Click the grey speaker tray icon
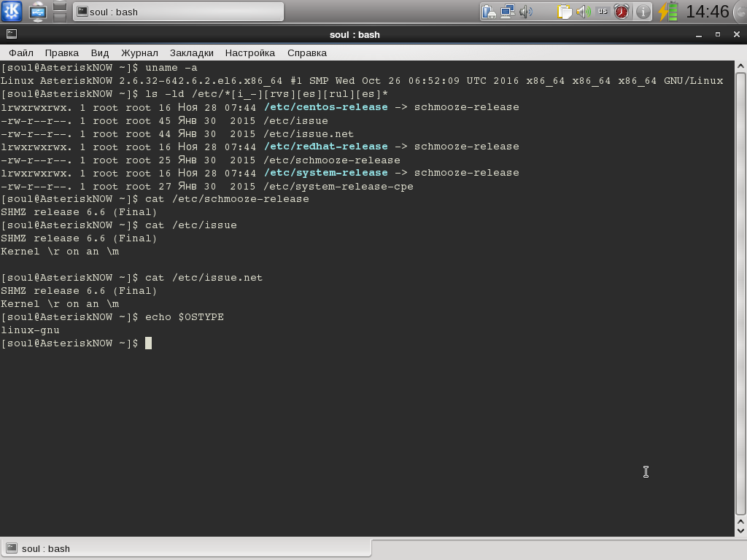This screenshot has width=747, height=560. click(525, 12)
